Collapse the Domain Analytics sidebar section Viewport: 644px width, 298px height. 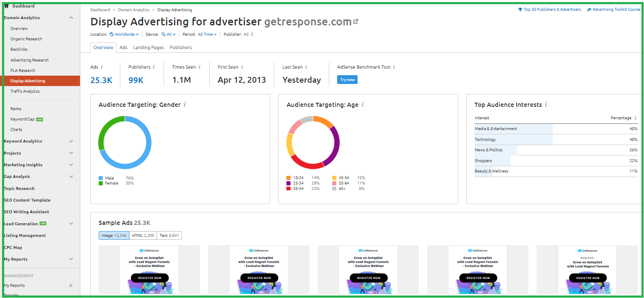(71, 18)
